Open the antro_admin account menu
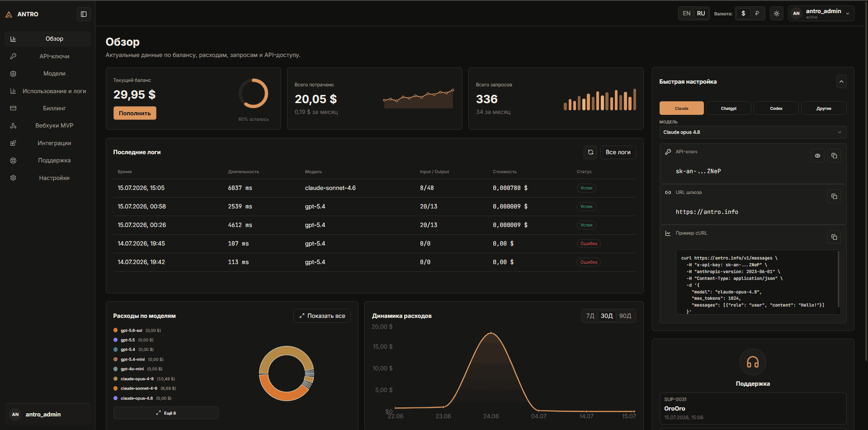Image resolution: width=868 pixels, height=430 pixels. pos(821,14)
